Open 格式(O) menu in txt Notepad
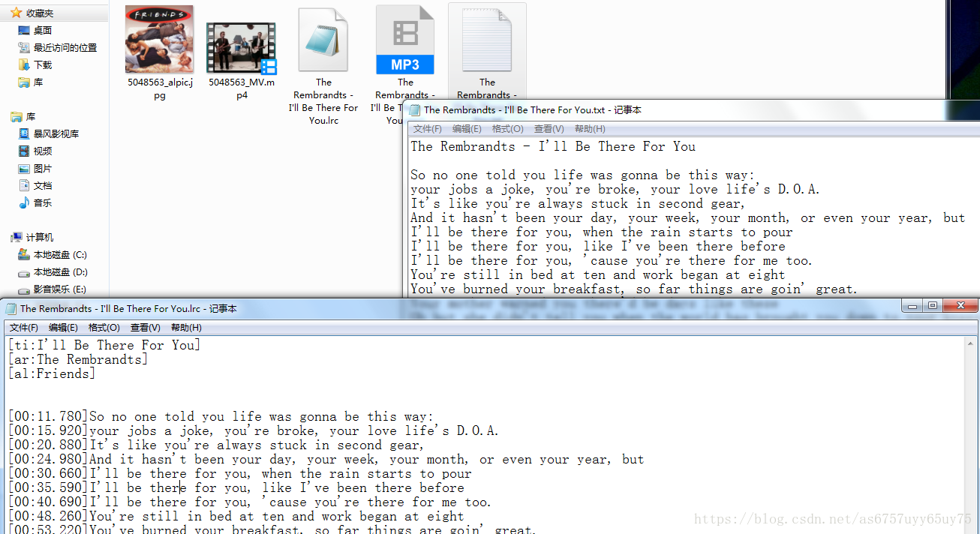Screen dimensions: 980x534 (507, 129)
